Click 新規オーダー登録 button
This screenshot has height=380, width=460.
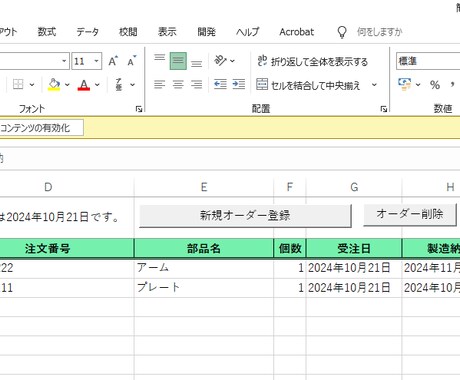tap(245, 216)
